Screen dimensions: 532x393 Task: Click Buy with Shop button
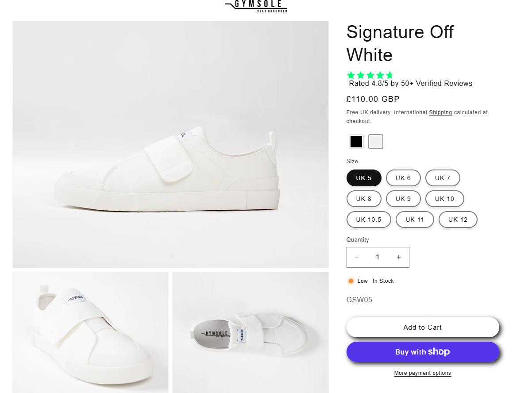[423, 352]
